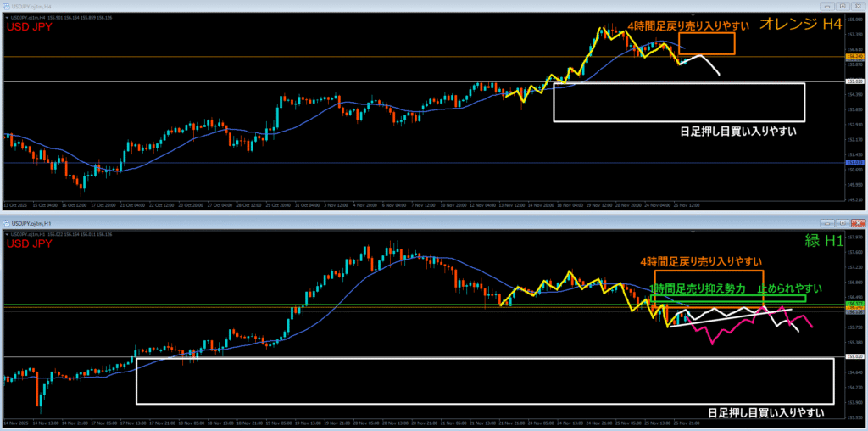Close the USDJPY H1 chart window
868x431 pixels.
[857, 223]
